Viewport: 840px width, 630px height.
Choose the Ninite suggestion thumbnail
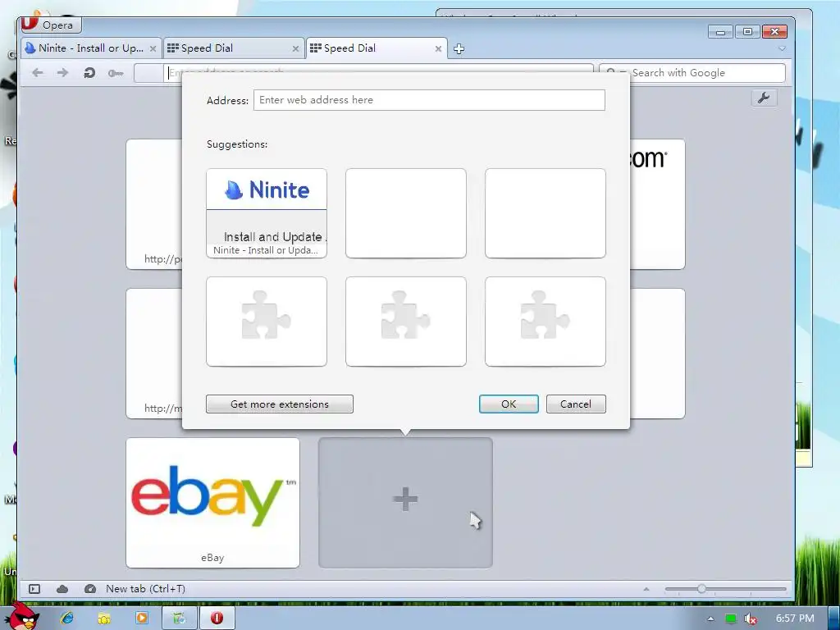tap(267, 213)
